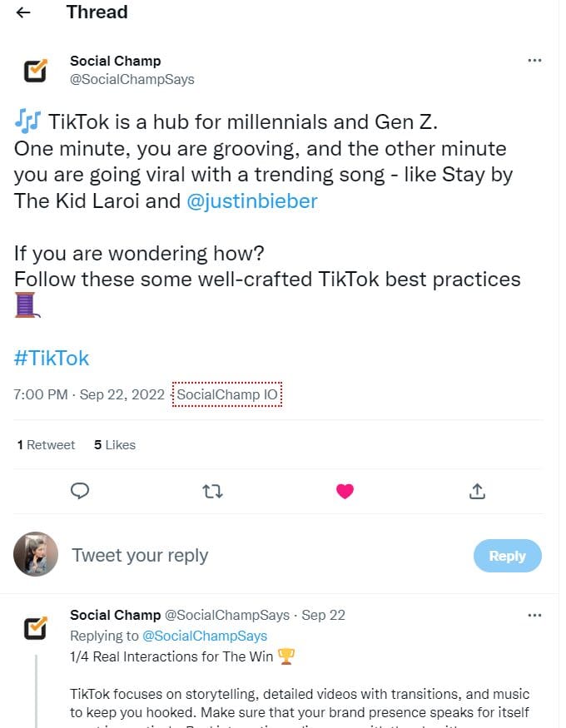
Task: Expand the reply tweet's more menu
Action: click(x=535, y=614)
